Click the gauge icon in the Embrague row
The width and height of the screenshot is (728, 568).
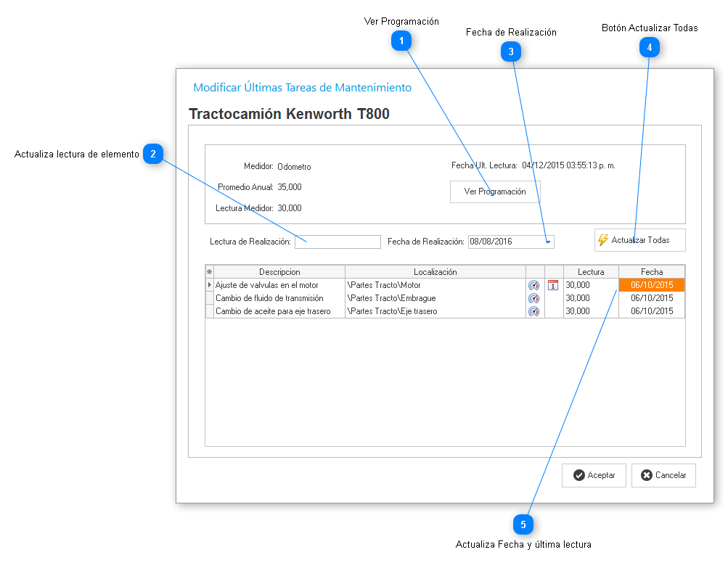pos(534,298)
